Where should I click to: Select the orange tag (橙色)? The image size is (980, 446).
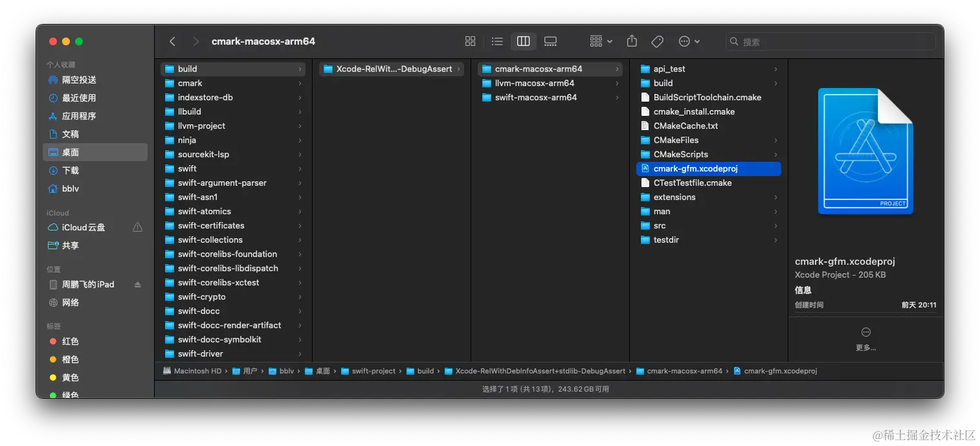pos(95,359)
